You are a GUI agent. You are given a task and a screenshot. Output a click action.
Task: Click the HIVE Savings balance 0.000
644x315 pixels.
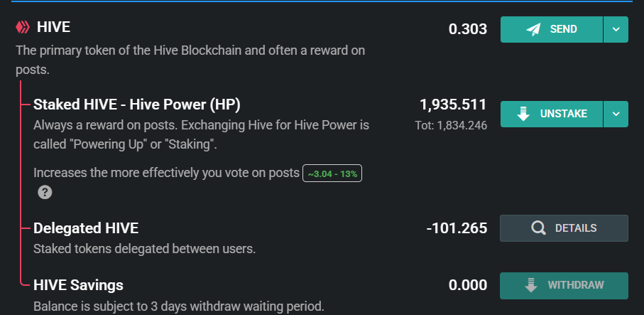click(x=468, y=285)
